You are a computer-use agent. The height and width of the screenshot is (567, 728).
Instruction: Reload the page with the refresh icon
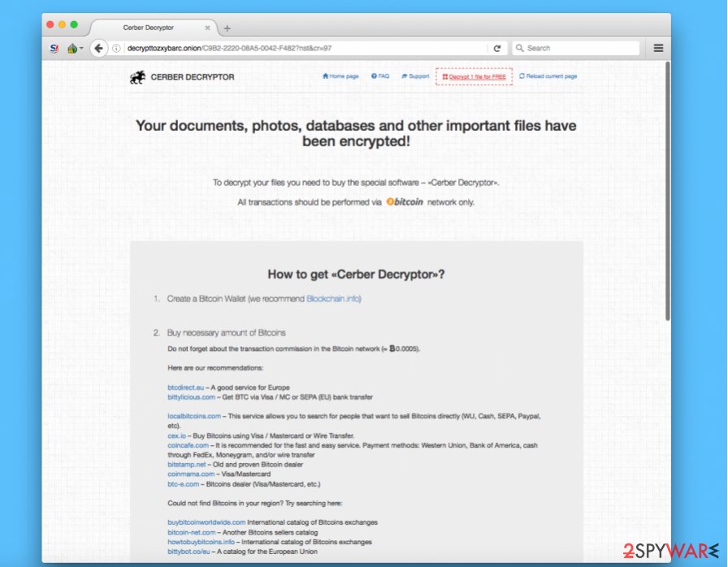point(496,48)
